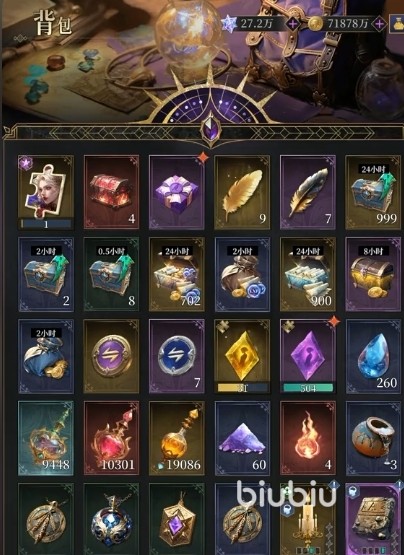Select the purple diamond shard showing 504

tap(308, 356)
